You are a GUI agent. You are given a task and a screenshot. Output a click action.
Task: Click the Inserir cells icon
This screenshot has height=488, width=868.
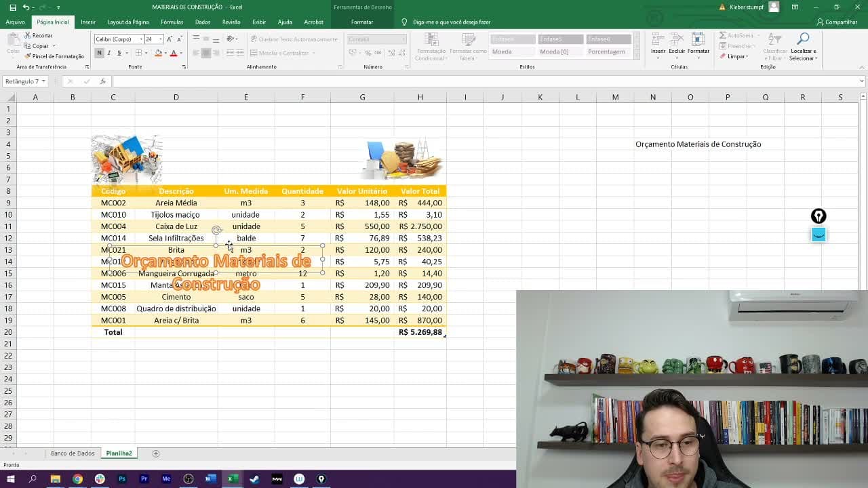(x=658, y=39)
